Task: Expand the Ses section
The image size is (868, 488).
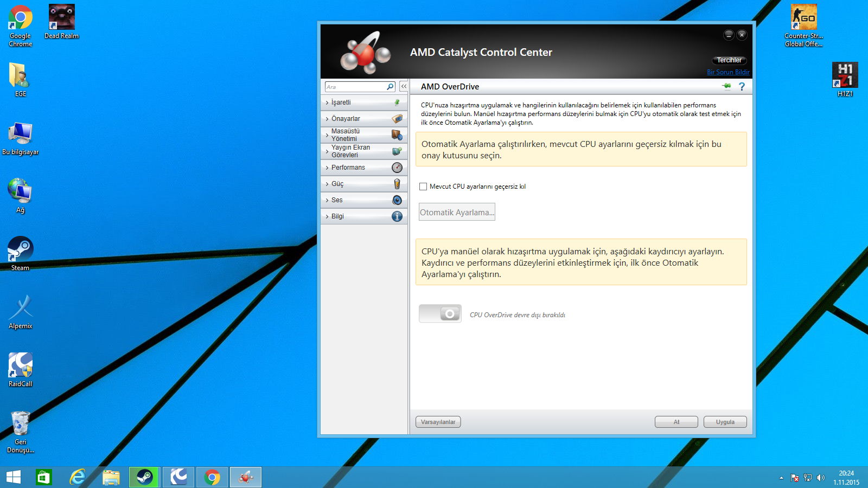Action: [x=364, y=200]
